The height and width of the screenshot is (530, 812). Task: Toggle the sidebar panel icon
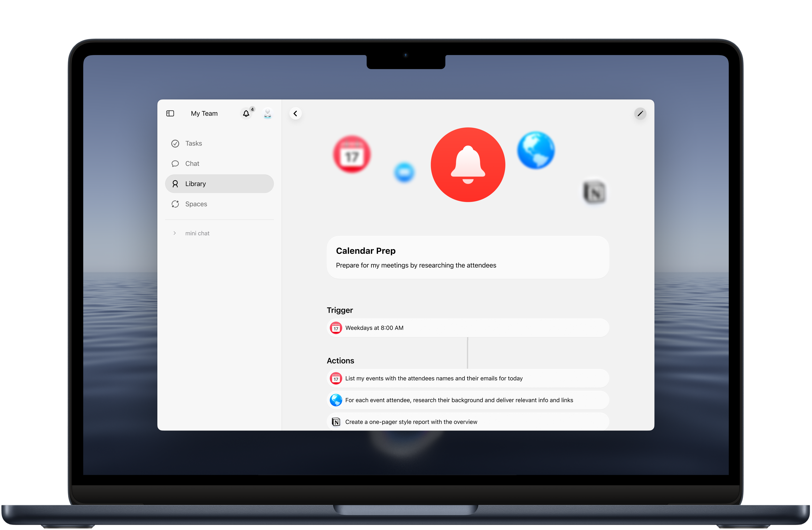[170, 113]
